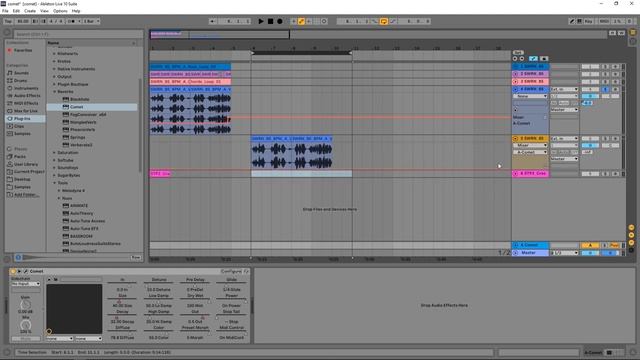Select the Clips category

coord(19,126)
